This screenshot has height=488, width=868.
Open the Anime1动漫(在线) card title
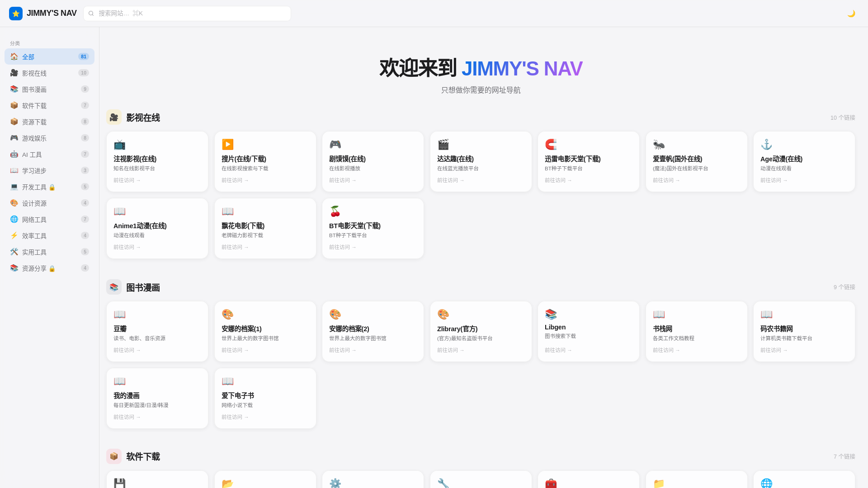140,226
